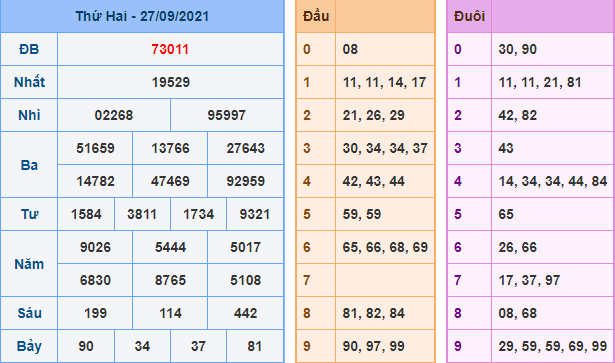This screenshot has height=363, width=615.
Task: Select the ĐB row label
Action: (x=29, y=49)
